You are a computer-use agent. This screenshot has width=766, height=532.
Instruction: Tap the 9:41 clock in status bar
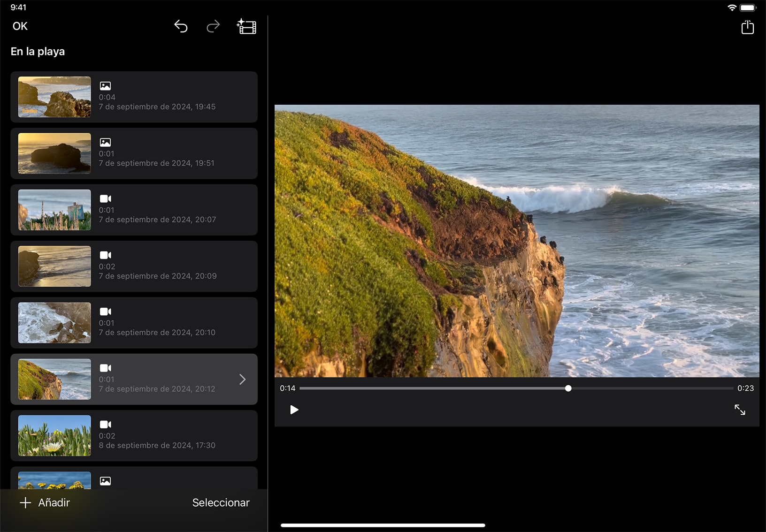(x=18, y=8)
